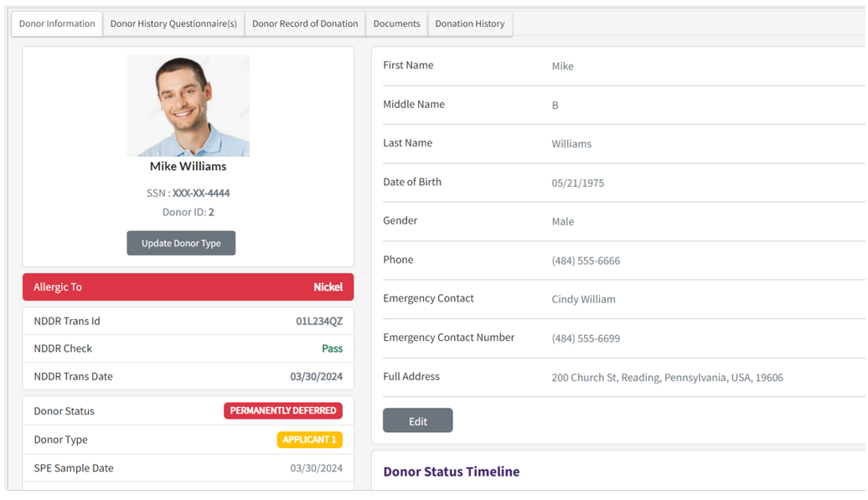Switch to Donor History Questionnaire(s) tab
This screenshot has width=868, height=500.
pyautogui.click(x=173, y=24)
